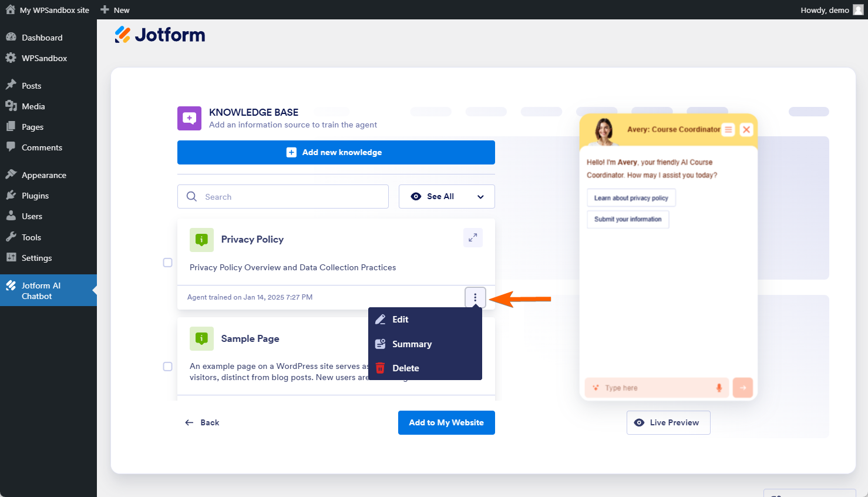
Task: Open the See All filter dropdown
Action: 447,197
